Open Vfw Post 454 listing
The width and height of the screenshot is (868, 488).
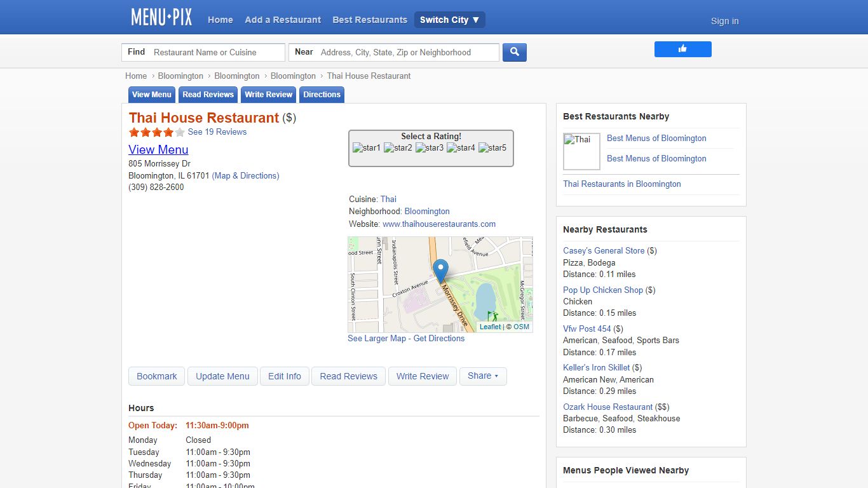click(x=587, y=329)
